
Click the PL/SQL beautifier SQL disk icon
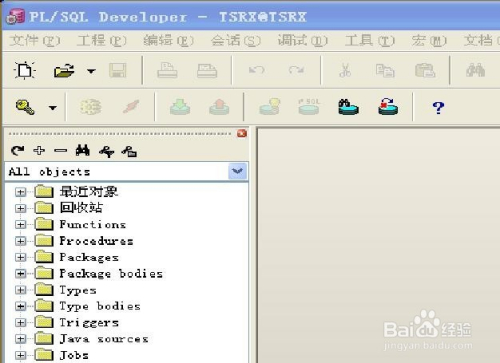309,107
